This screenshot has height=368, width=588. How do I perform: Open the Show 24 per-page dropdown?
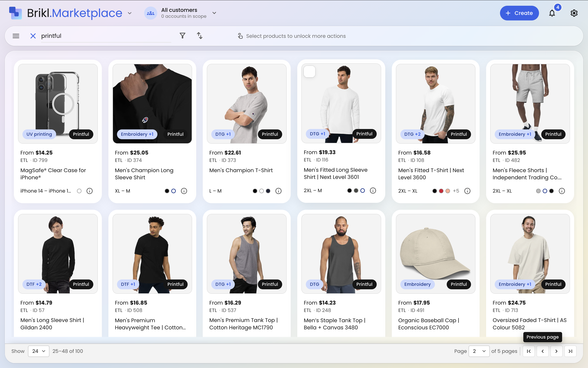pyautogui.click(x=39, y=351)
